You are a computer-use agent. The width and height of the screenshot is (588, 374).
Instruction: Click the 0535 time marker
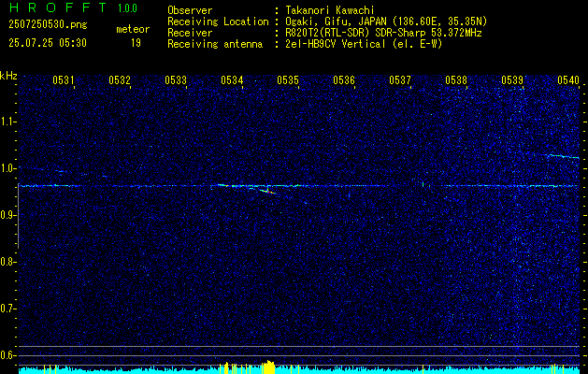click(288, 79)
